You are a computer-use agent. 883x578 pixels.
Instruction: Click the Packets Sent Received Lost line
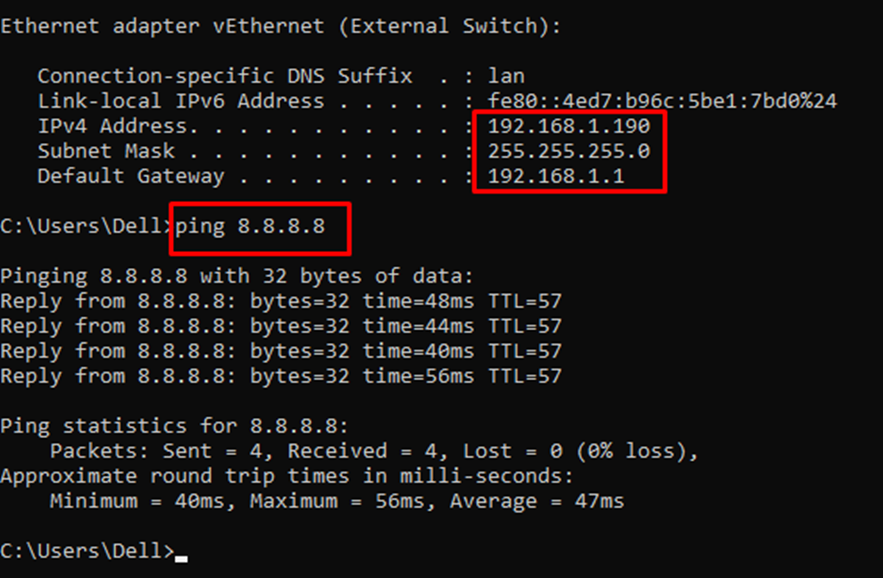[374, 451]
